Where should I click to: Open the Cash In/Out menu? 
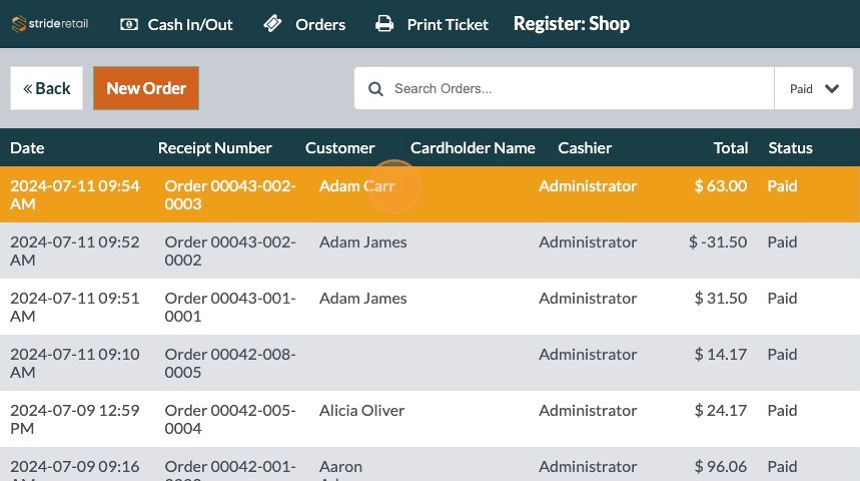[x=190, y=24]
